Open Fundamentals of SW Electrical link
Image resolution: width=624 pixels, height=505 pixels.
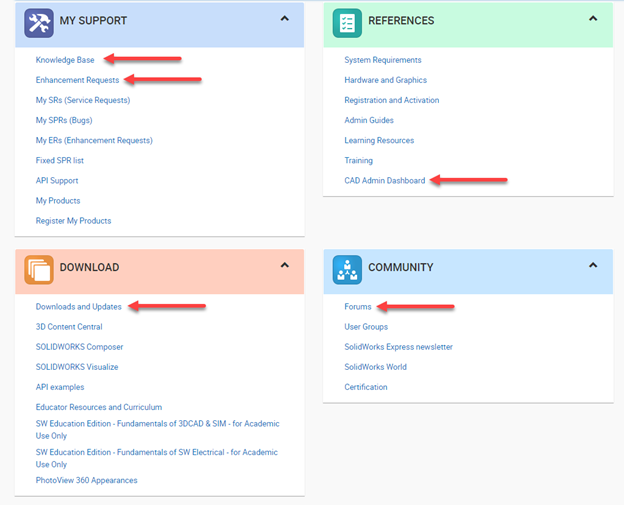(156, 458)
